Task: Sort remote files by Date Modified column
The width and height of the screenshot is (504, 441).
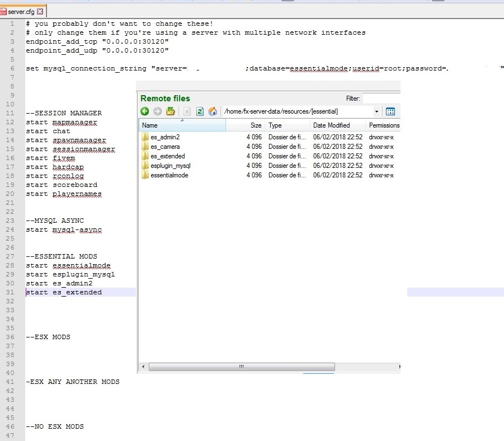Action: (x=337, y=125)
